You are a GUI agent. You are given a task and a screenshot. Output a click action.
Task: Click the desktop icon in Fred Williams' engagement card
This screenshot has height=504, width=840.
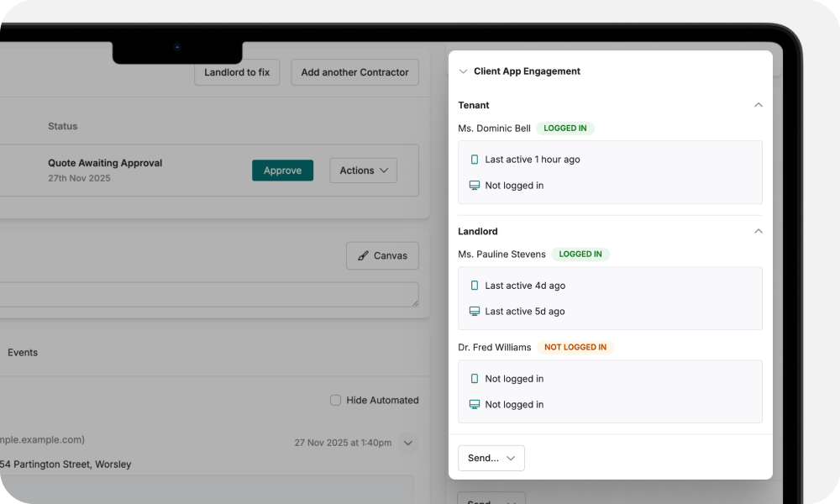click(473, 404)
